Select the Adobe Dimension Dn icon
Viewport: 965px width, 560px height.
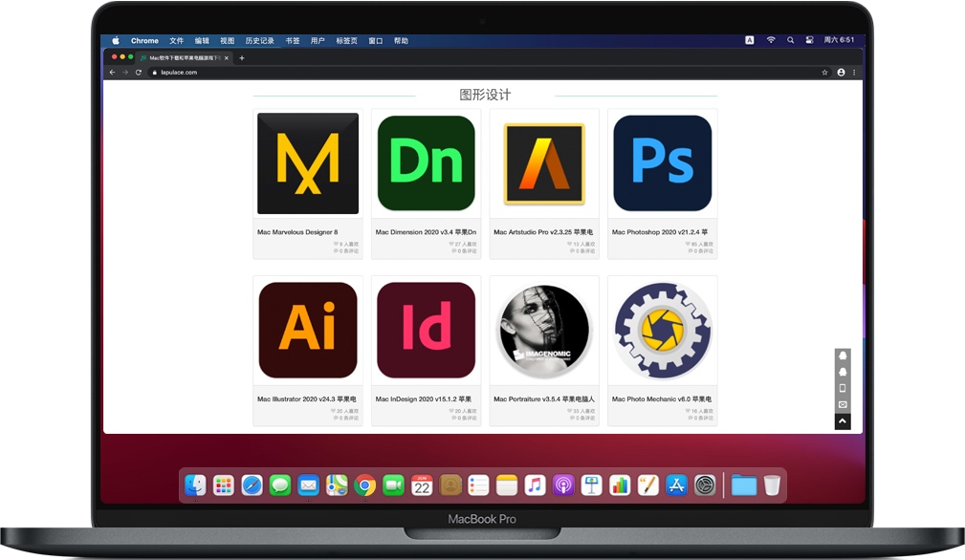tap(426, 163)
